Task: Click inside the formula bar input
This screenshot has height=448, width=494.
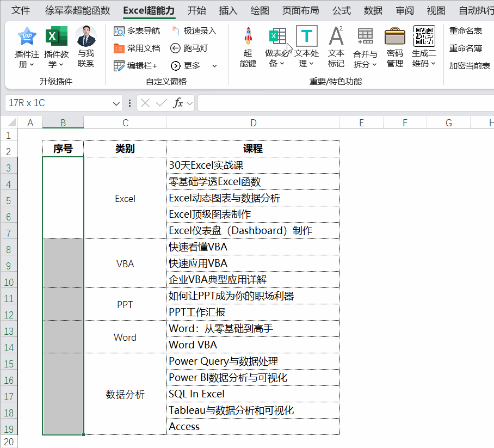Action: coord(345,103)
